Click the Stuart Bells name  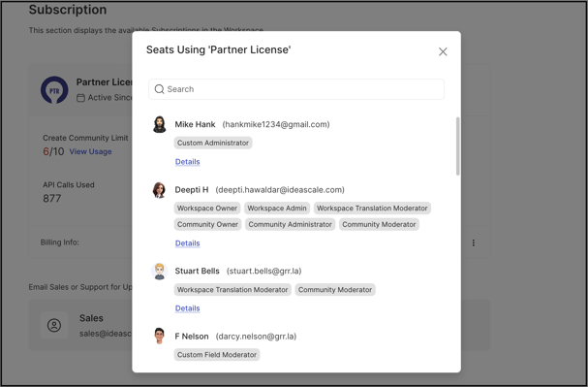point(197,271)
